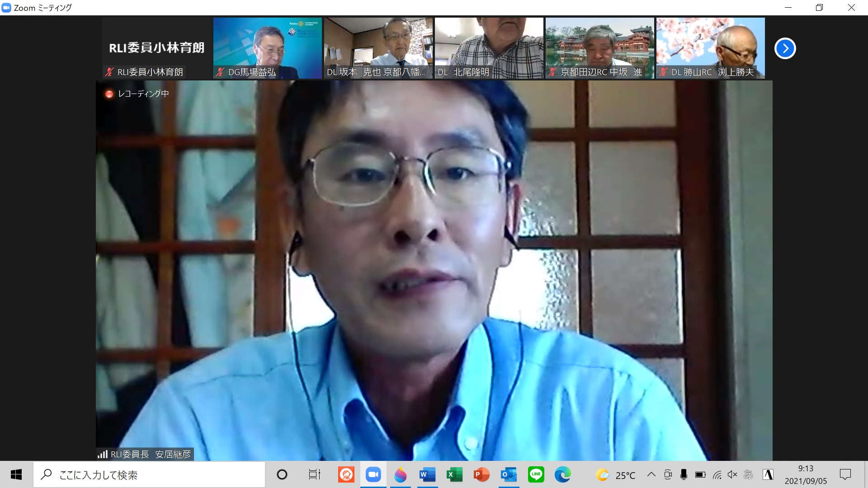Image resolution: width=868 pixels, height=488 pixels.
Task: Toggle Japanese IME あ input mode
Action: [748, 474]
